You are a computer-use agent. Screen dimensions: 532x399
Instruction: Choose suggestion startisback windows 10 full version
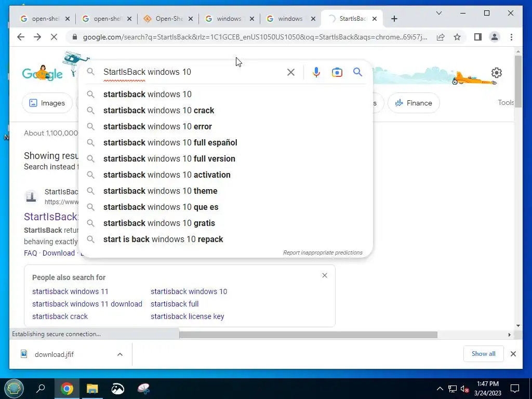click(225, 159)
